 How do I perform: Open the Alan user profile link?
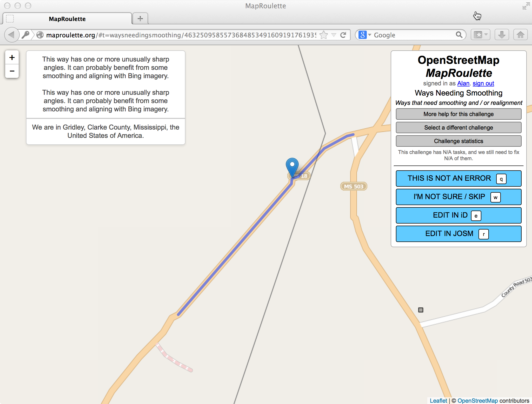(x=463, y=83)
